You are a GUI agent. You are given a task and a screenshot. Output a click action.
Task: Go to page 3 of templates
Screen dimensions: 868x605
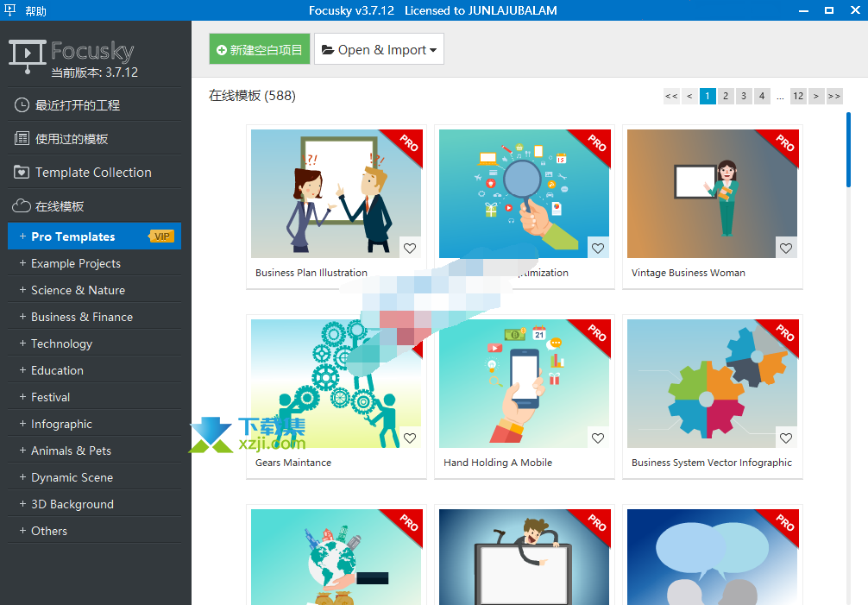[x=744, y=96]
